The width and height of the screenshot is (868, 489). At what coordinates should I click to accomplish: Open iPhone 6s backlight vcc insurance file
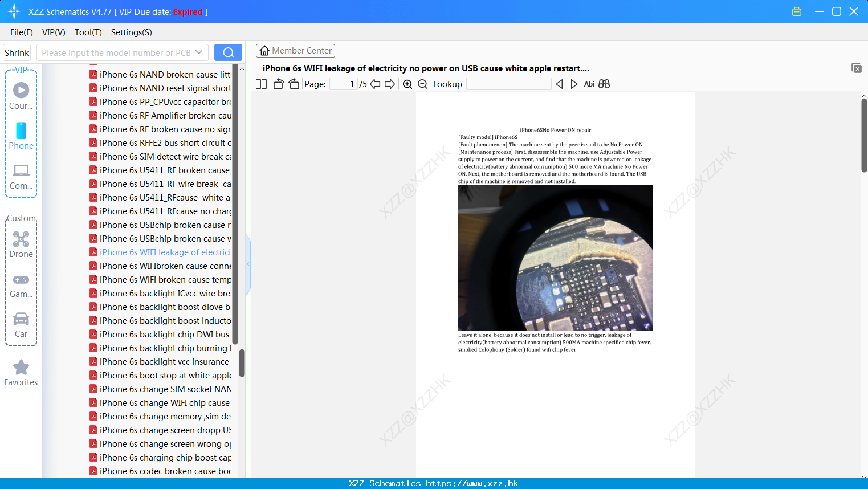pyautogui.click(x=160, y=362)
